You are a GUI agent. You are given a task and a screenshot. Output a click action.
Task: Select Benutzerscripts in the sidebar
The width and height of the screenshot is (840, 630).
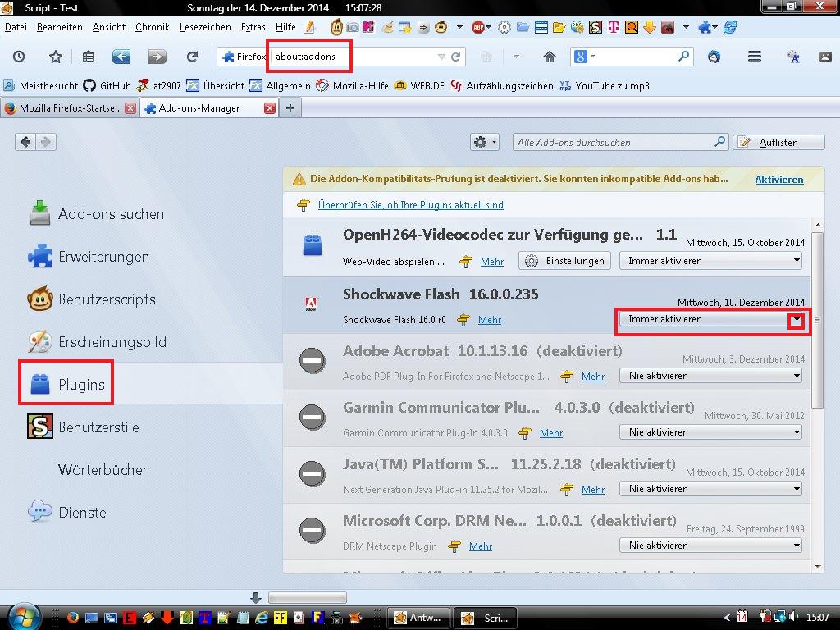(x=91, y=299)
